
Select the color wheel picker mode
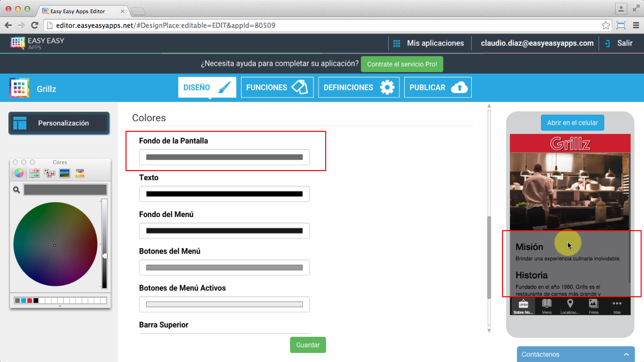(x=19, y=173)
